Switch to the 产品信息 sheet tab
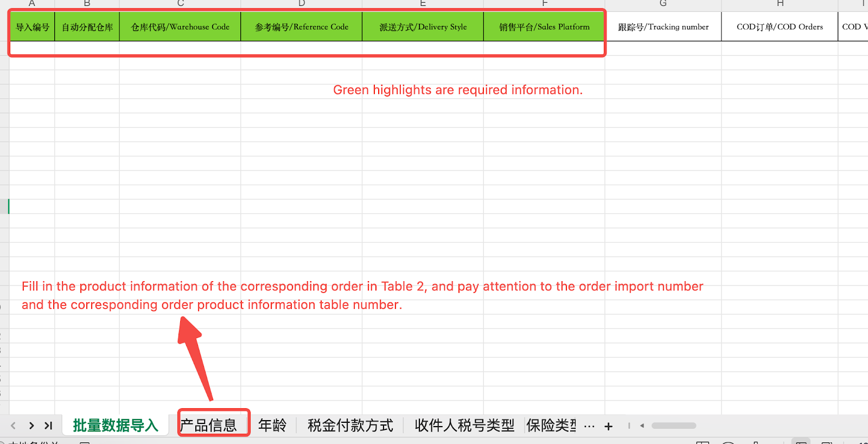The width and height of the screenshot is (868, 444). point(209,426)
